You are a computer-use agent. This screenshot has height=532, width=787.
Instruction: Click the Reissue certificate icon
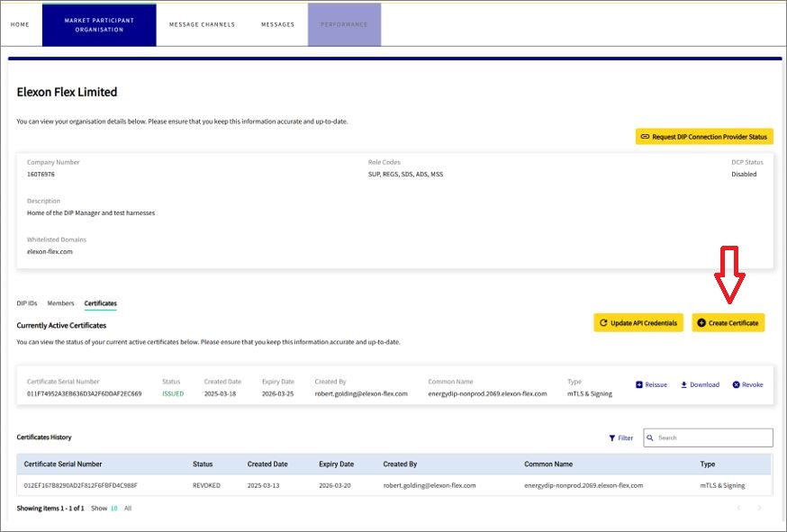tap(638, 384)
